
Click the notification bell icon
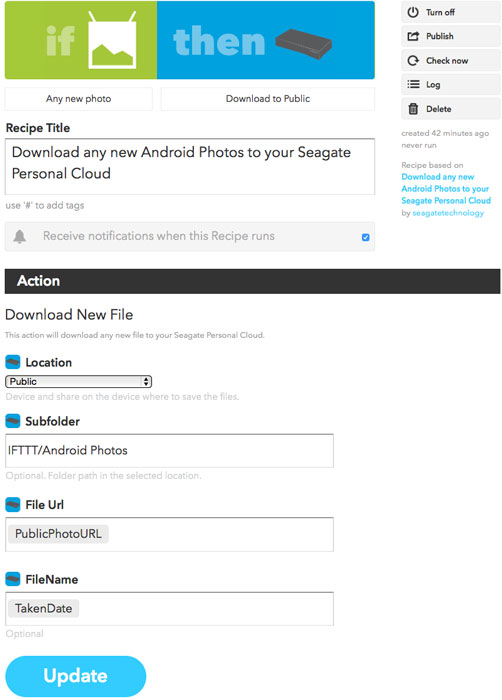20,236
